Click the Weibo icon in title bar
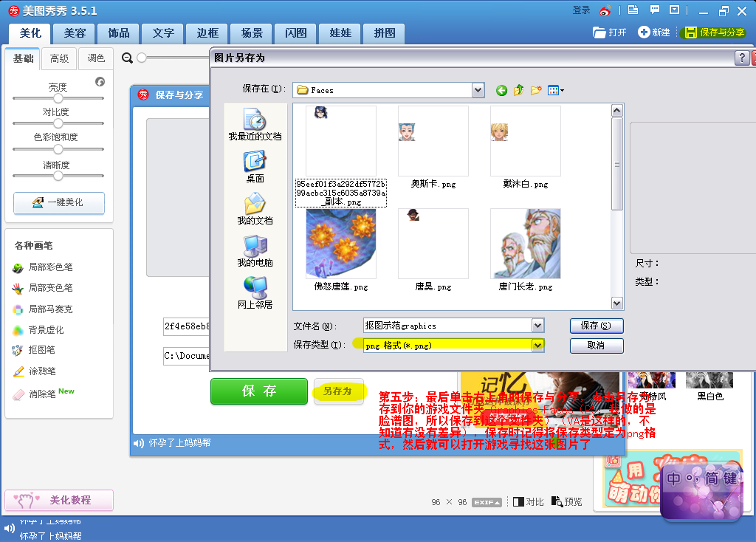Screen dimensions: 756x542 605,10
